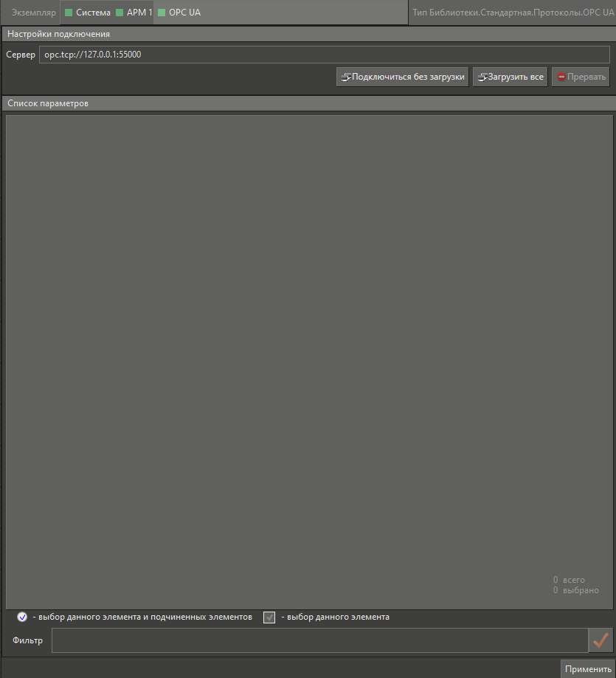Click the '0 выбрано' selected counter
Image resolution: width=616 pixels, height=678 pixels.
[x=575, y=590]
